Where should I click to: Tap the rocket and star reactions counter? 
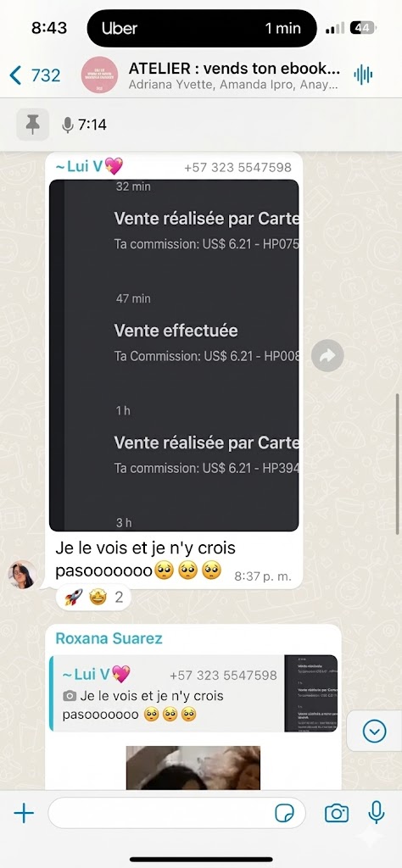pos(93,598)
